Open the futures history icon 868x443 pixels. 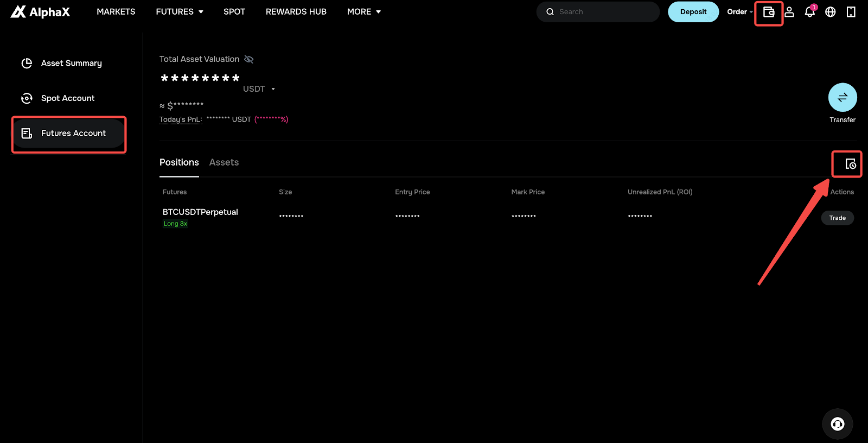pos(851,164)
